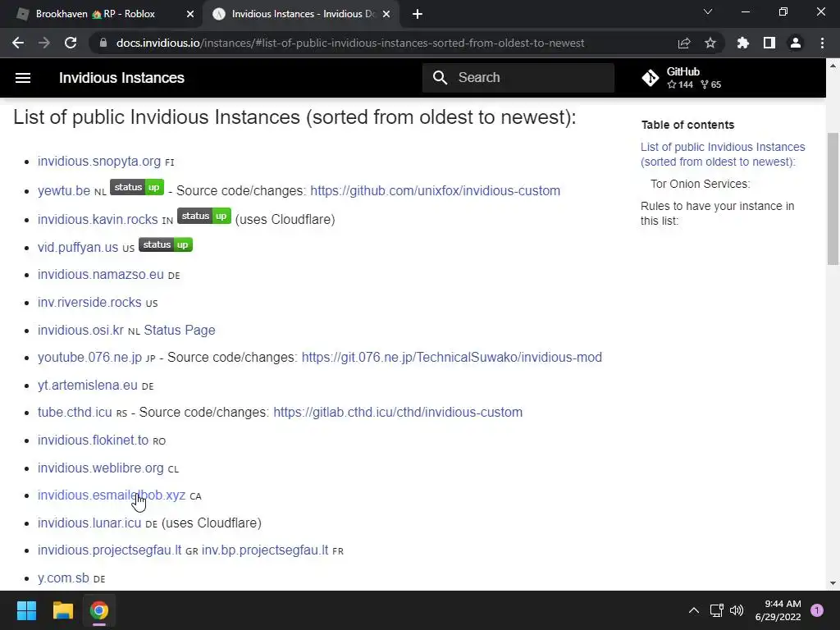Open volume control tray icon

pos(737,610)
